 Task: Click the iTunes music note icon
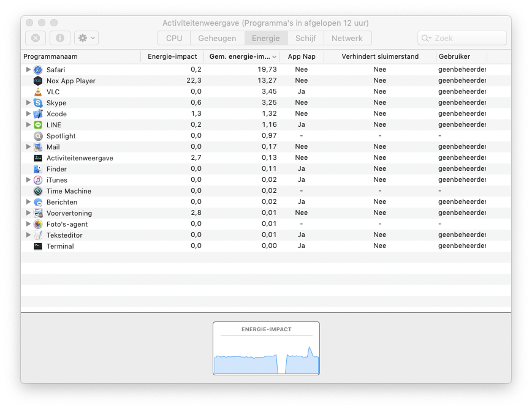38,180
